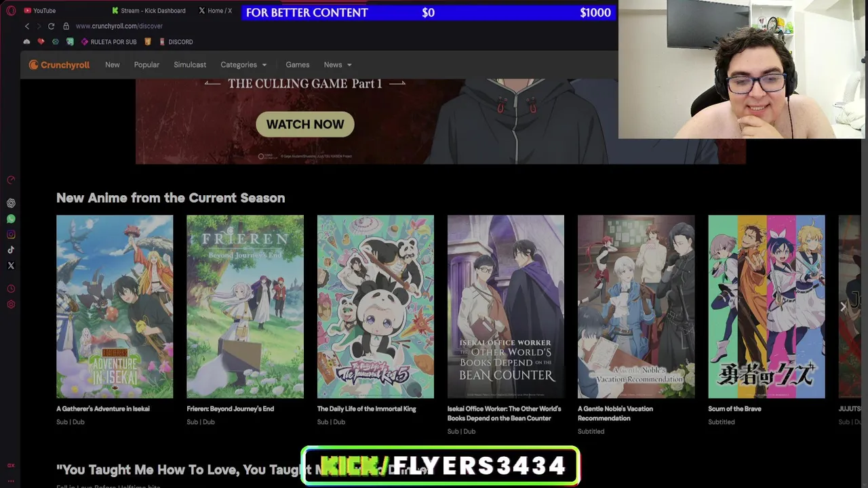
Task: Click the carousel next arrow
Action: click(x=843, y=307)
